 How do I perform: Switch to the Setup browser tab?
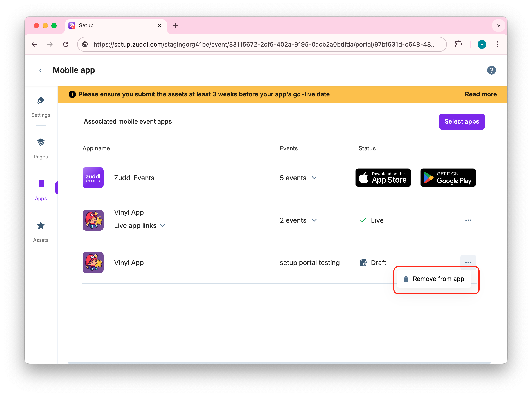(x=115, y=25)
